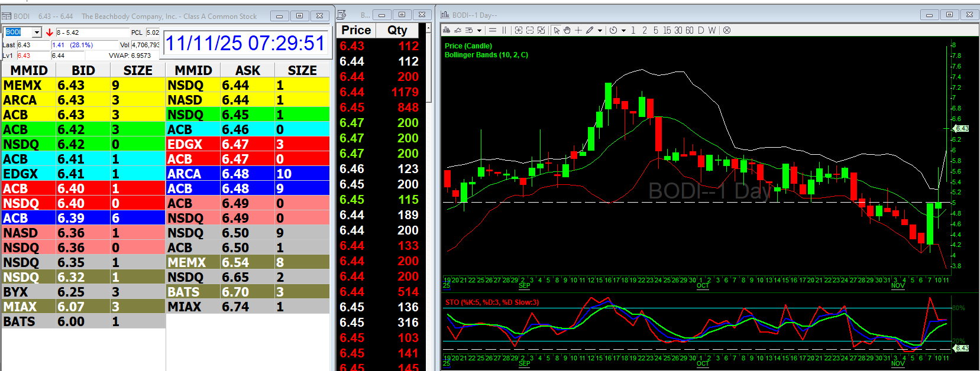Click the Qty column header in time and sales
The height and width of the screenshot is (371, 980).
point(397,30)
